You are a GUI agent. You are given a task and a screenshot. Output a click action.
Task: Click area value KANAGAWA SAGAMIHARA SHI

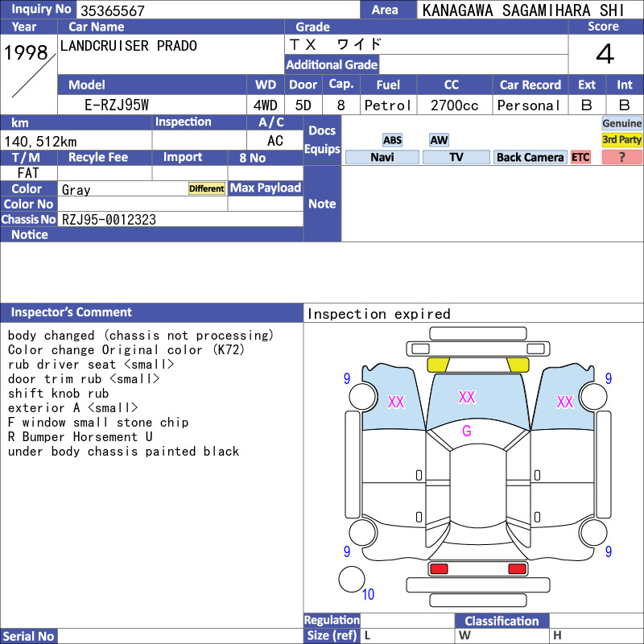click(522, 10)
